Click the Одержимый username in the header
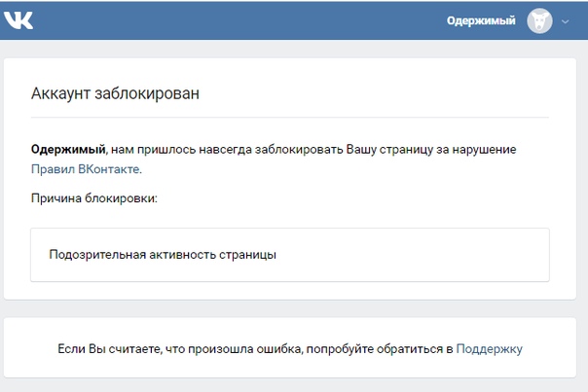This screenshot has height=392, width=588. point(481,20)
